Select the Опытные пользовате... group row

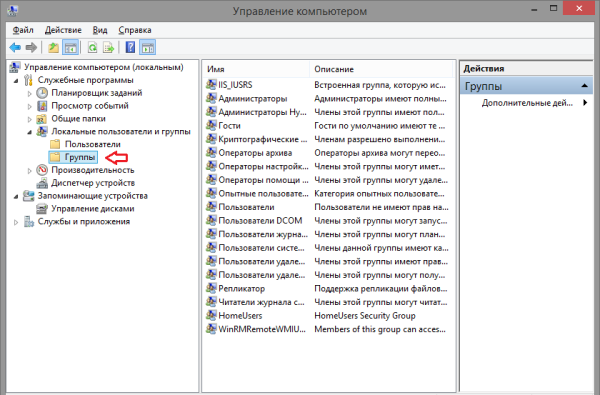[x=263, y=193]
